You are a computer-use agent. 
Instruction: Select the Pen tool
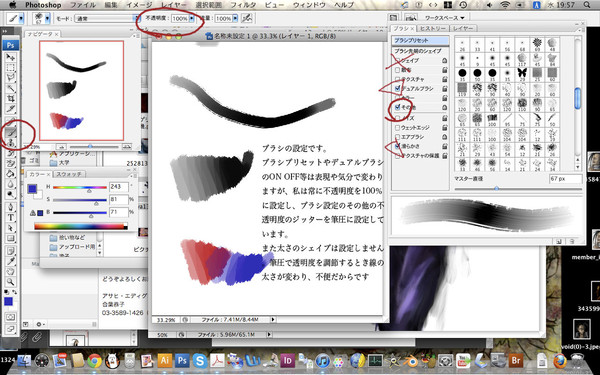point(11,207)
